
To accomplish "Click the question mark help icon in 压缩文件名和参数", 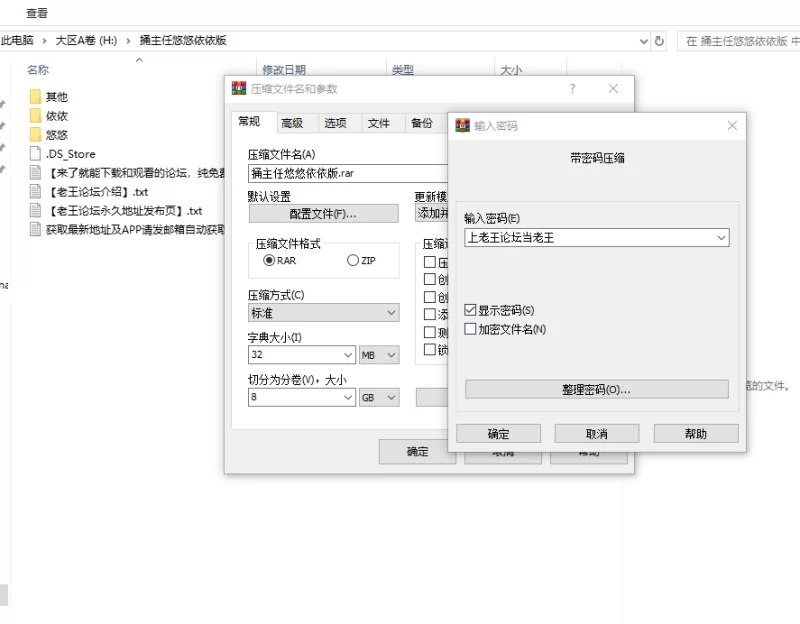I will pos(573,89).
